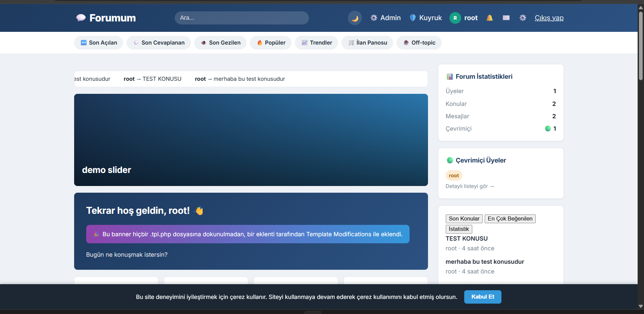Click the Mesajlar statistic row
Viewport: 644px width, 314px height.
click(501, 116)
